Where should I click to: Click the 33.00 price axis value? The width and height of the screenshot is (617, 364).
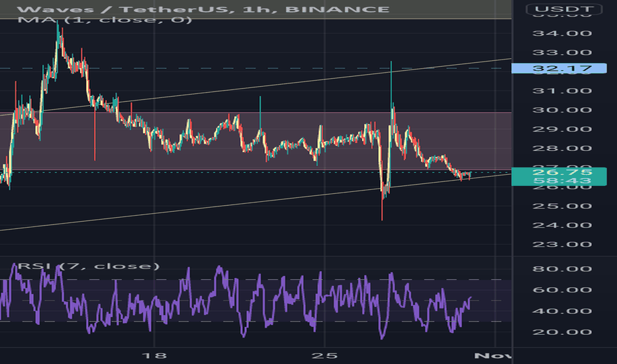[x=562, y=52]
